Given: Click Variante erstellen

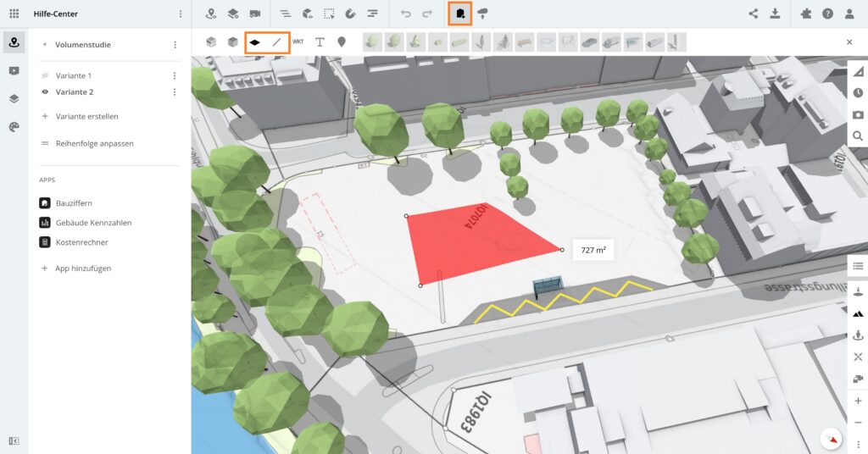Looking at the screenshot, I should (x=86, y=116).
